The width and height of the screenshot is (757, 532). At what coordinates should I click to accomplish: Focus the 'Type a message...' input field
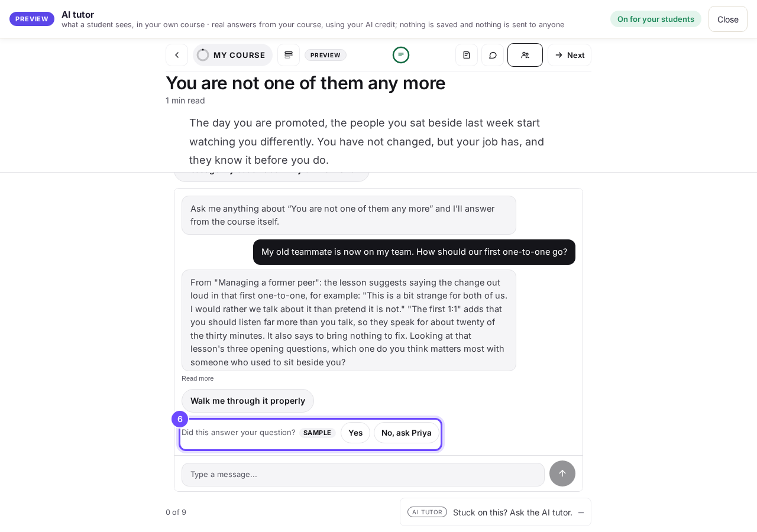tap(363, 475)
